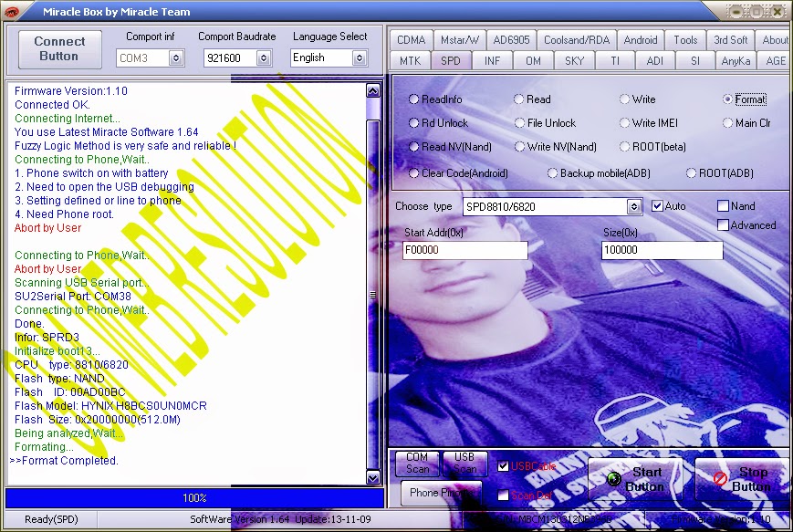Expand the Choose type SPD8810/6820 dropdown

pyautogui.click(x=633, y=206)
